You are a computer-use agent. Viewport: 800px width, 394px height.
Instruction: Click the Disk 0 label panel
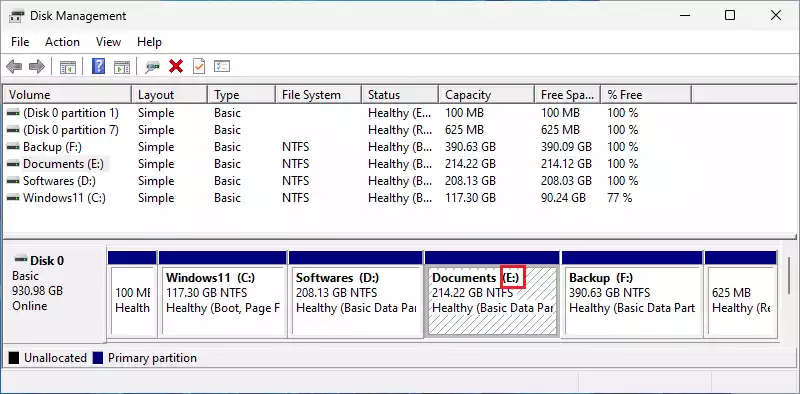54,294
